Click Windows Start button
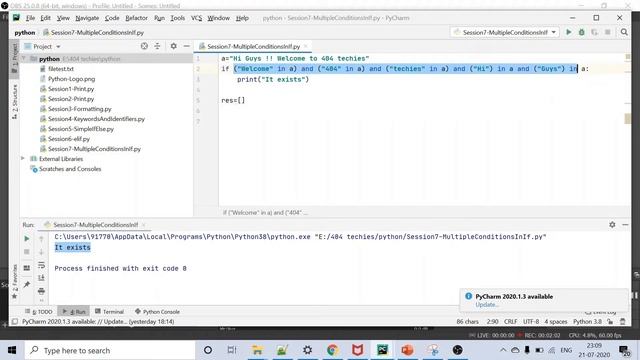Screen dimensions: 640x360 click(12, 350)
